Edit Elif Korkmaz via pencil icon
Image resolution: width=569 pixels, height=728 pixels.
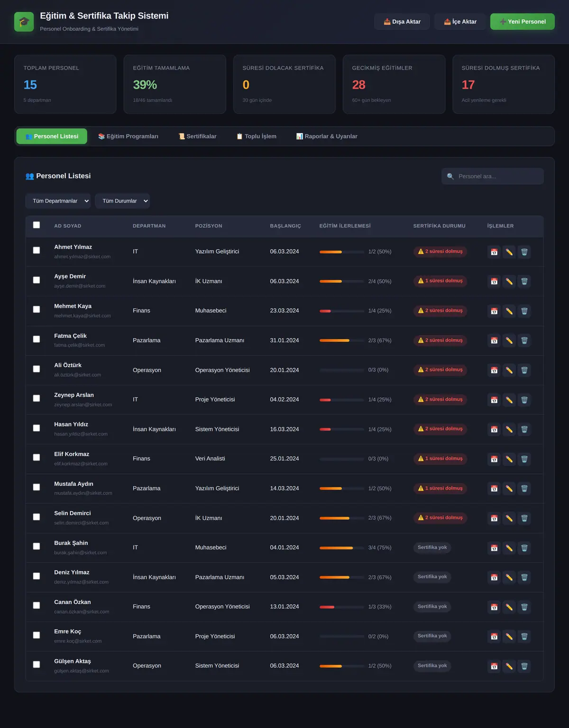(x=509, y=459)
